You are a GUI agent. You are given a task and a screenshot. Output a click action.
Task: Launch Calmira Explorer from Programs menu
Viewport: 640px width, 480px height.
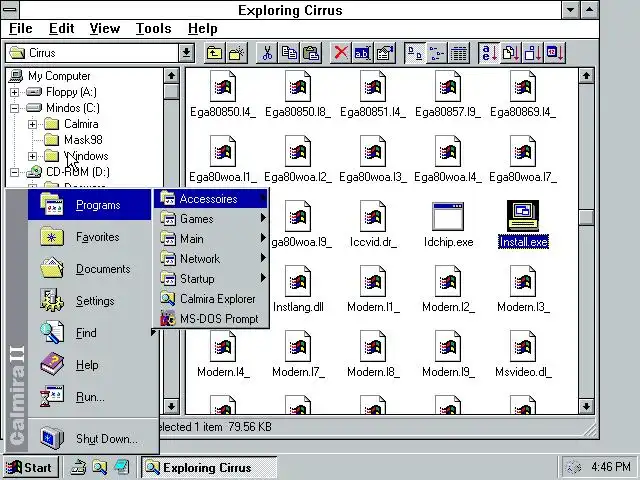pyautogui.click(x=211, y=299)
